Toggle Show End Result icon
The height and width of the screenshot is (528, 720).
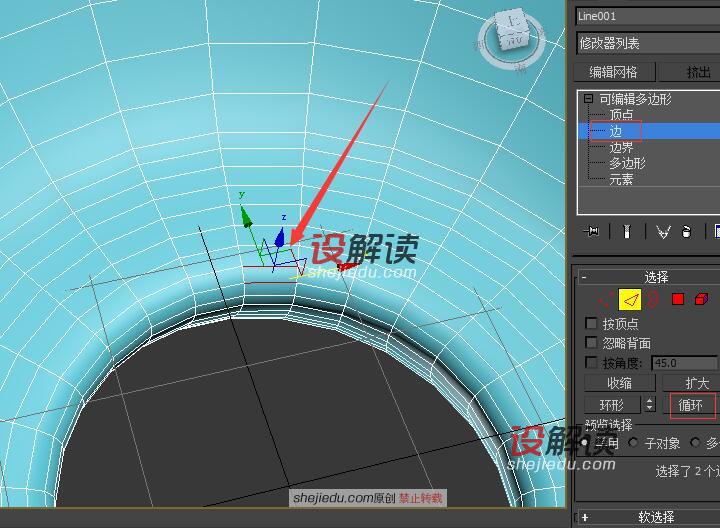[627, 231]
